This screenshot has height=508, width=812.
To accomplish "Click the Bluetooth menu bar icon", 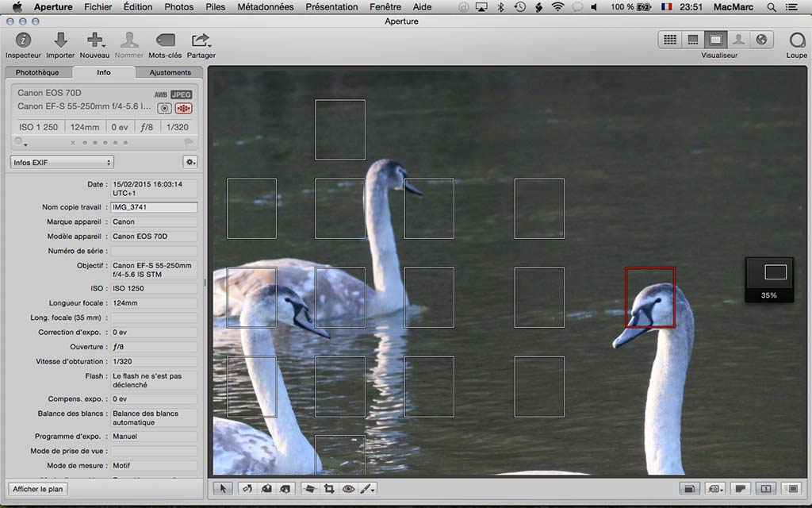I will (x=500, y=6).
